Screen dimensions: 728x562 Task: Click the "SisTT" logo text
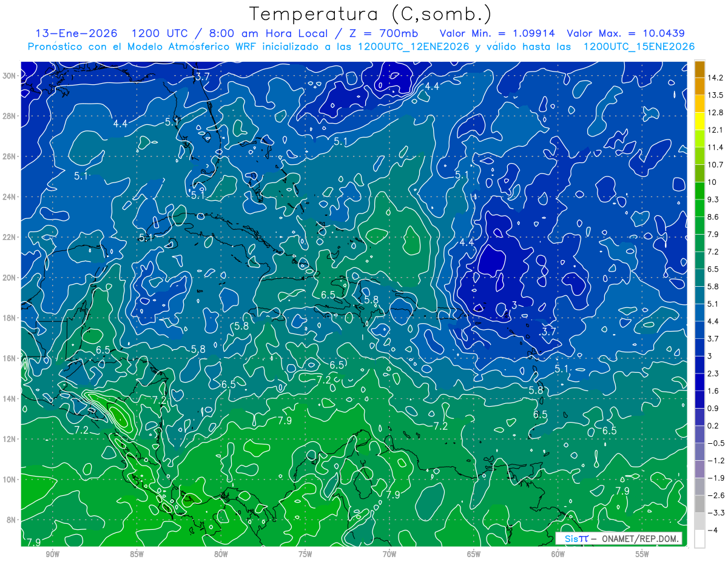[576, 538]
